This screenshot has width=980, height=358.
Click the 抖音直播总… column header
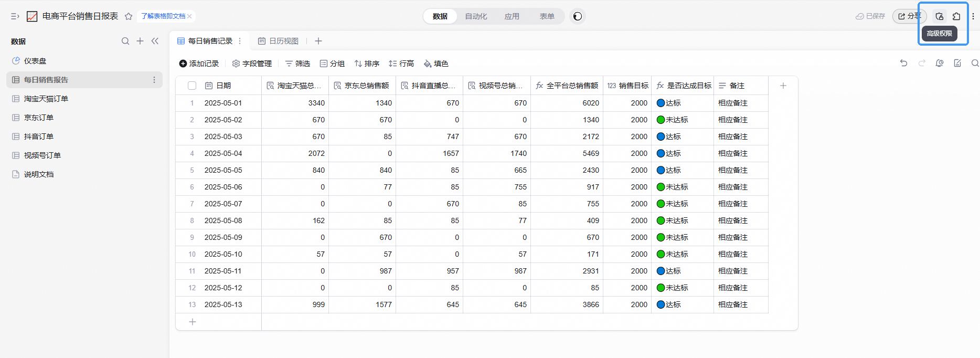click(429, 86)
